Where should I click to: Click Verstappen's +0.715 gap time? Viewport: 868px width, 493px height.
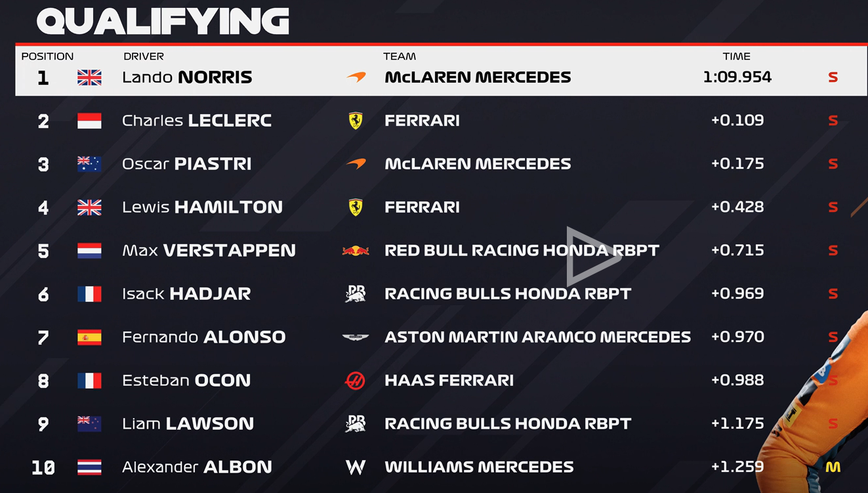pos(737,251)
